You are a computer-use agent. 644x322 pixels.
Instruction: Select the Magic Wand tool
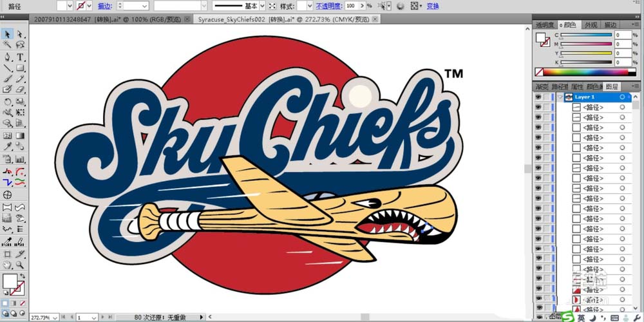coord(7,45)
